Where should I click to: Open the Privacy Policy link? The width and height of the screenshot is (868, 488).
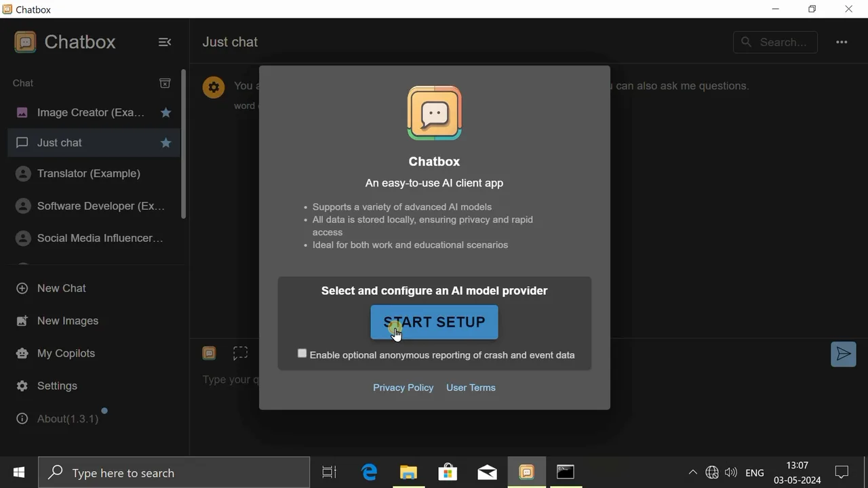tap(403, 388)
